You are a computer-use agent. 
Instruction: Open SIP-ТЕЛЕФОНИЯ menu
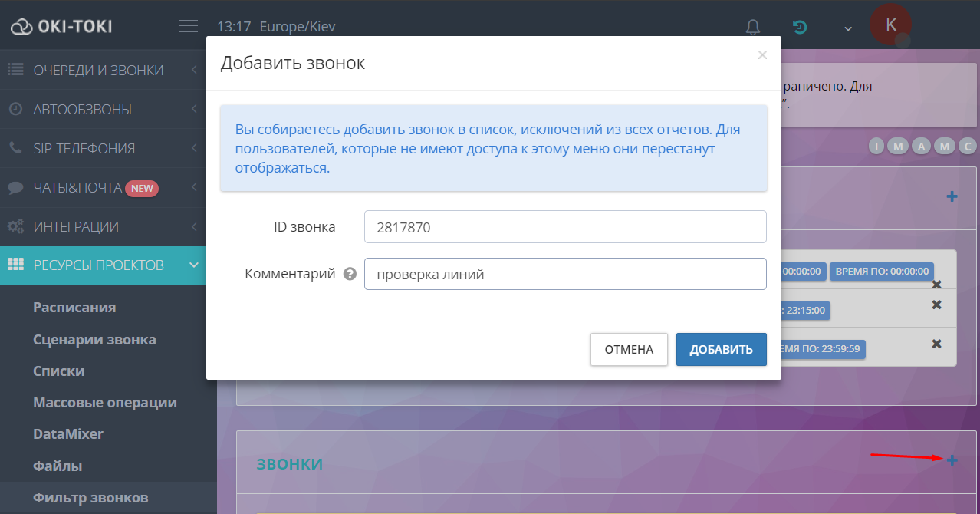[103, 148]
